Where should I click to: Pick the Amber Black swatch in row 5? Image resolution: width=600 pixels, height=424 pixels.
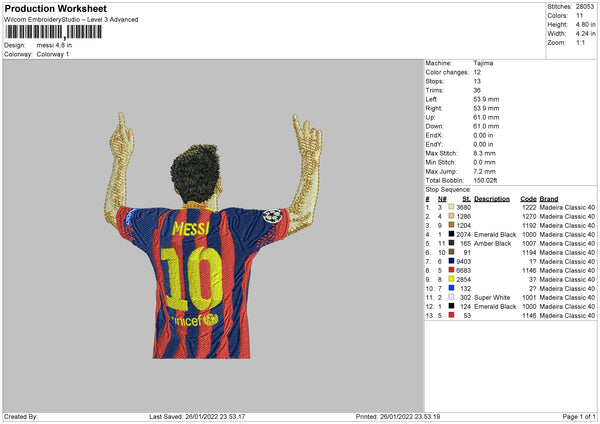452,243
